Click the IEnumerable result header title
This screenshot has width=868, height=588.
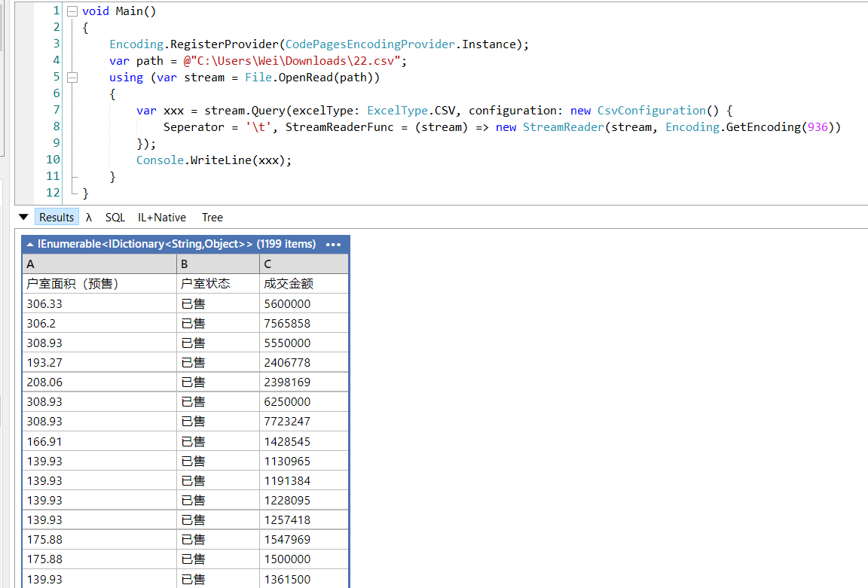[176, 244]
